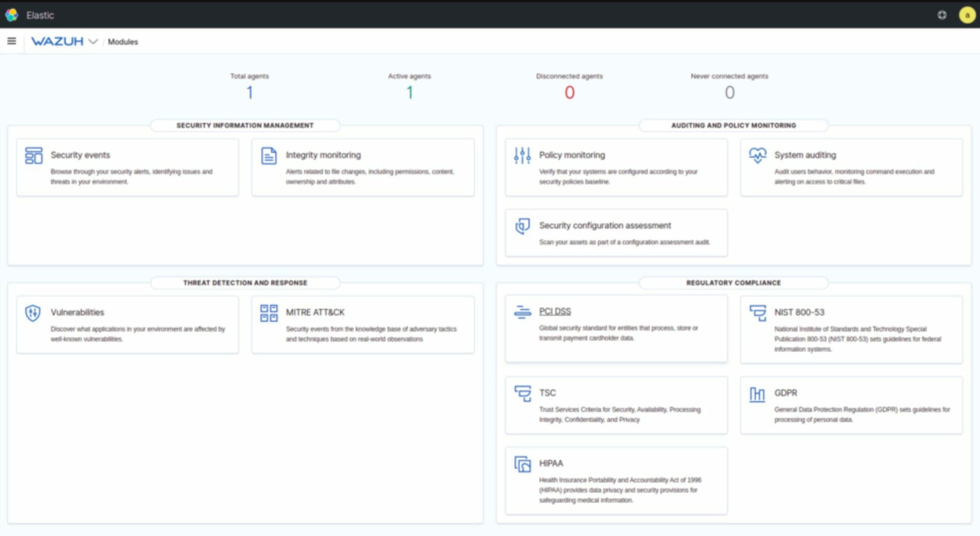
Task: Click the Security events module icon
Action: coord(34,156)
